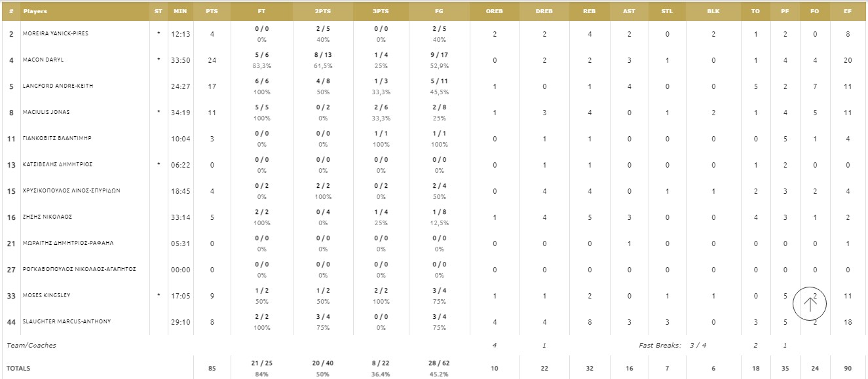The height and width of the screenshot is (379, 868).
Task: Sort by the MIN column header
Action: [180, 11]
